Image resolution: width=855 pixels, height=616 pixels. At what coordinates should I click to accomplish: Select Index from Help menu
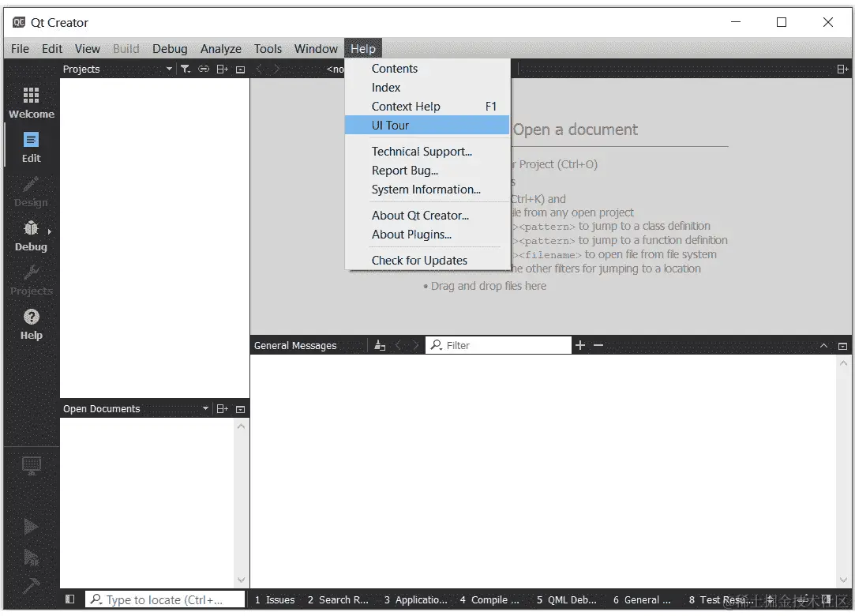(x=427, y=88)
